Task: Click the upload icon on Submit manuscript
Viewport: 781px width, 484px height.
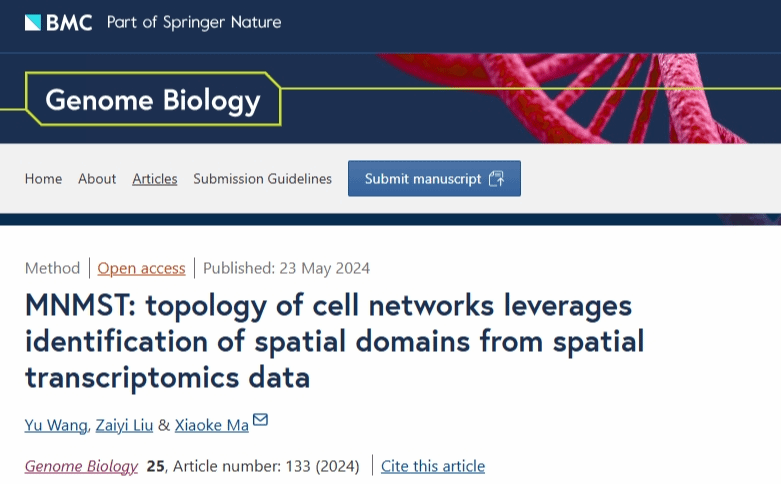Action: tap(497, 179)
